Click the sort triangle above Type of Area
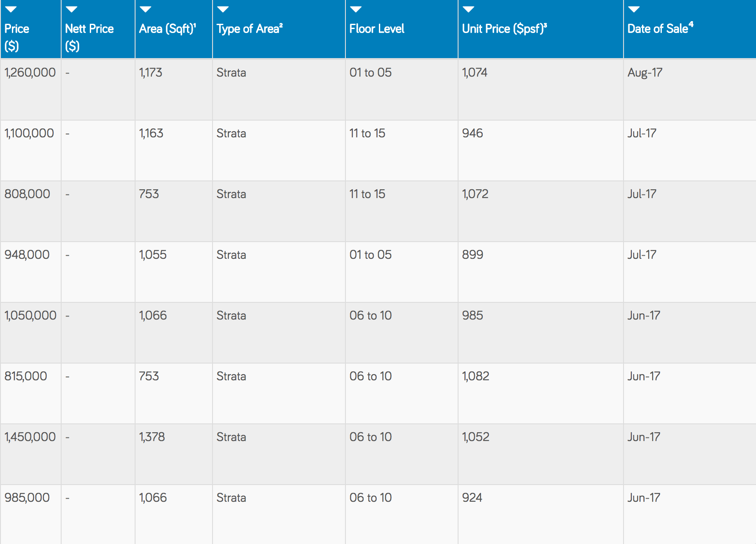This screenshot has width=756, height=544. tap(223, 9)
